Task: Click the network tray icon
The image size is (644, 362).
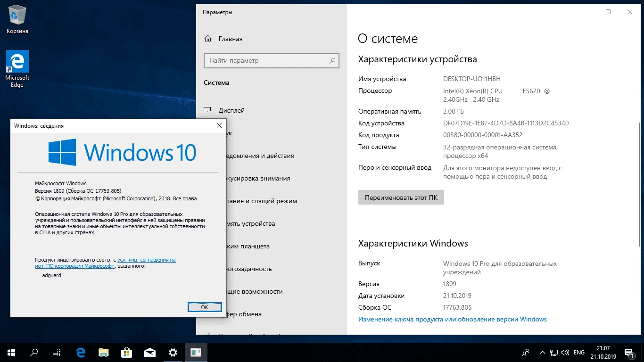Action: (x=554, y=352)
